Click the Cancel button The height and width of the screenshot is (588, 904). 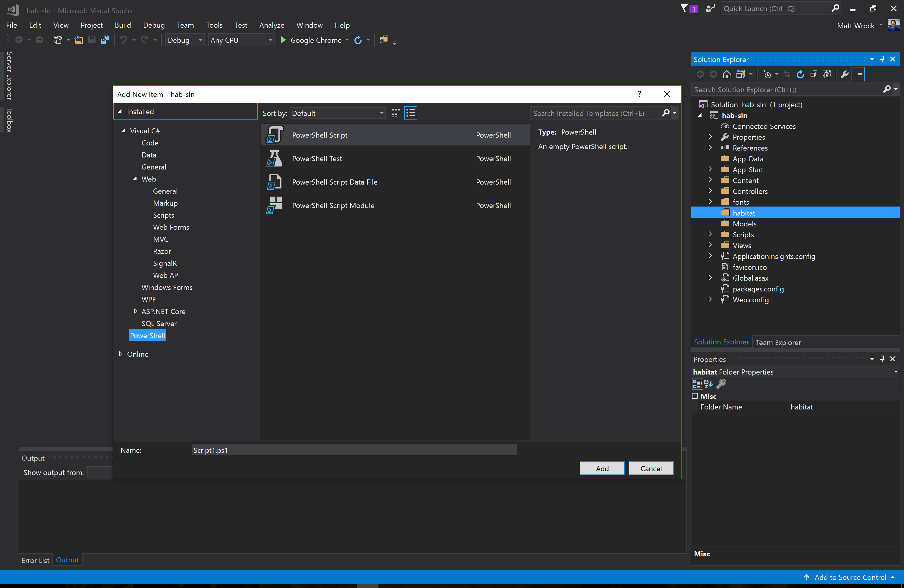[x=651, y=468]
